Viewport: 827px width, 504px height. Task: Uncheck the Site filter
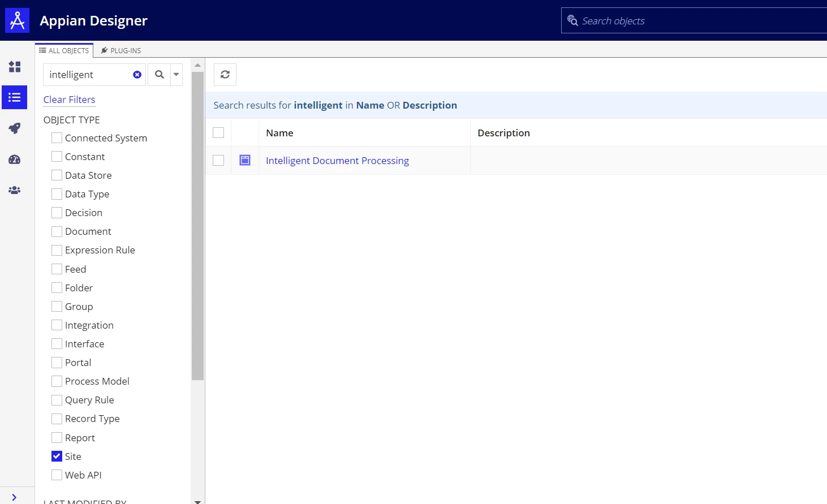[57, 456]
